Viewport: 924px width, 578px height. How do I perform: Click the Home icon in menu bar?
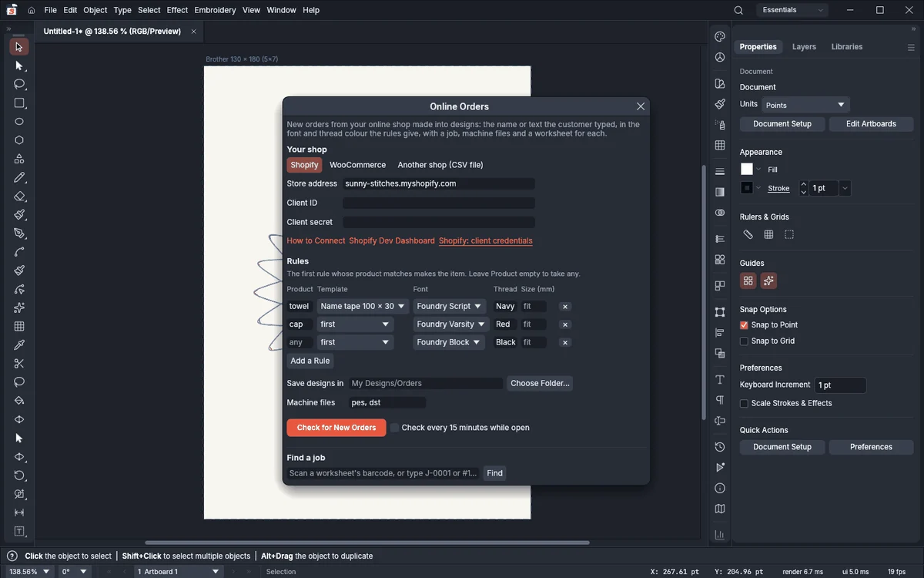(32, 10)
